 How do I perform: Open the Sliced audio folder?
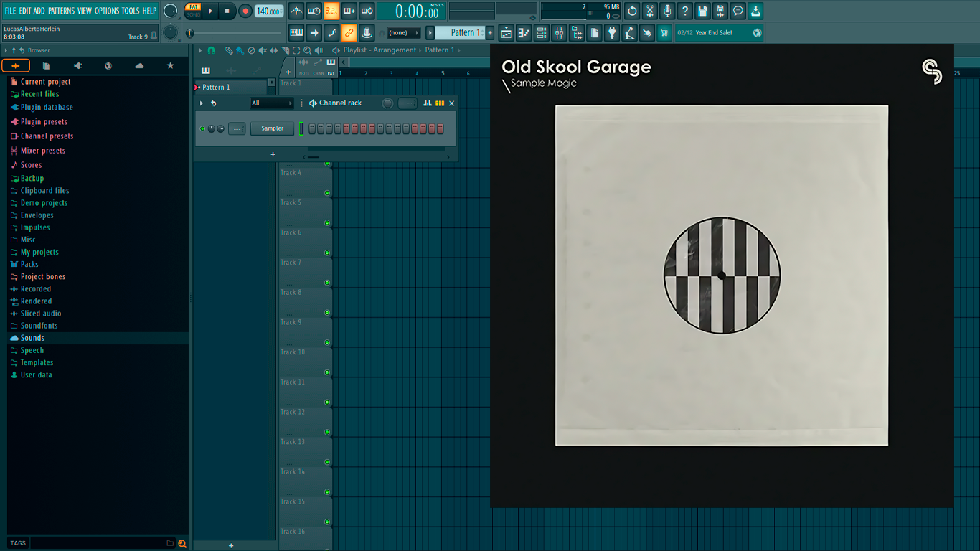41,314
